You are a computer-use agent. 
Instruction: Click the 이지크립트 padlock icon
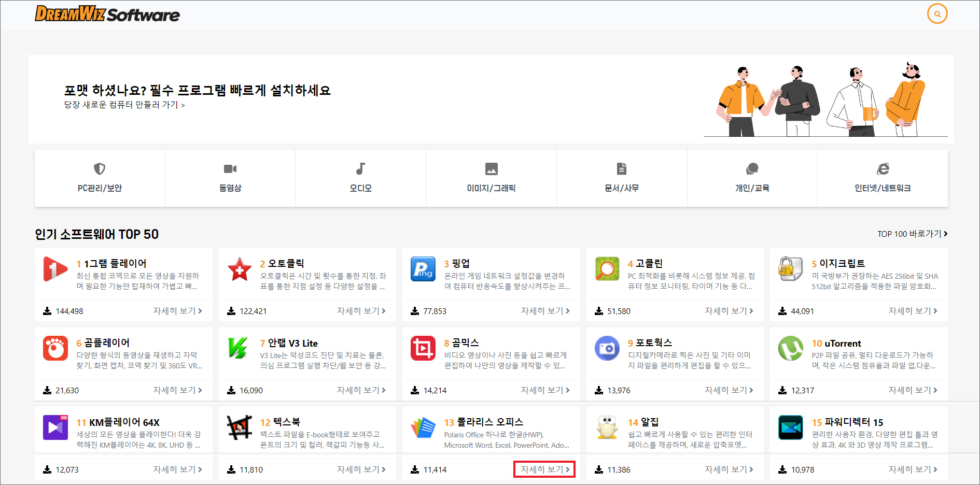coord(791,269)
